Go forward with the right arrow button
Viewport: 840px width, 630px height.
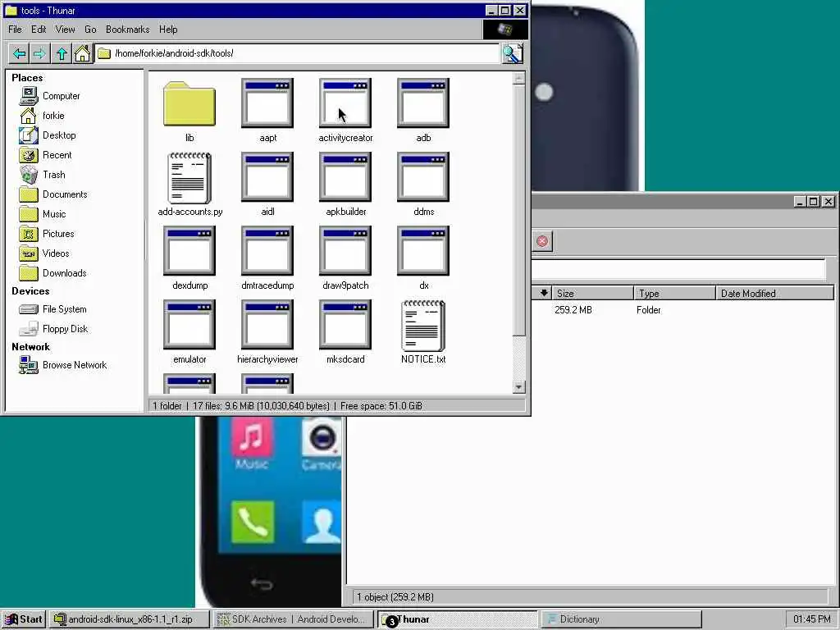[x=39, y=53]
